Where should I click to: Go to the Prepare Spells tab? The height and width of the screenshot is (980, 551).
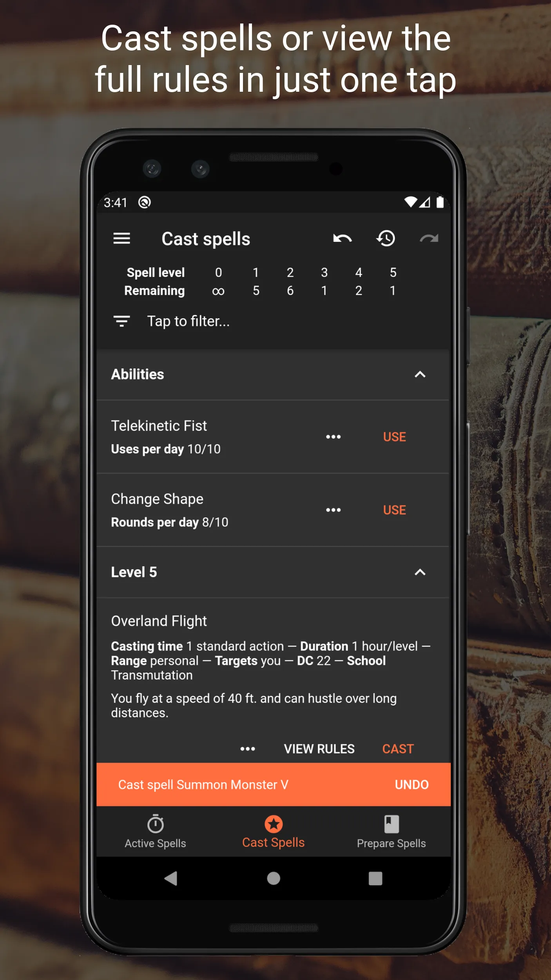pos(391,831)
